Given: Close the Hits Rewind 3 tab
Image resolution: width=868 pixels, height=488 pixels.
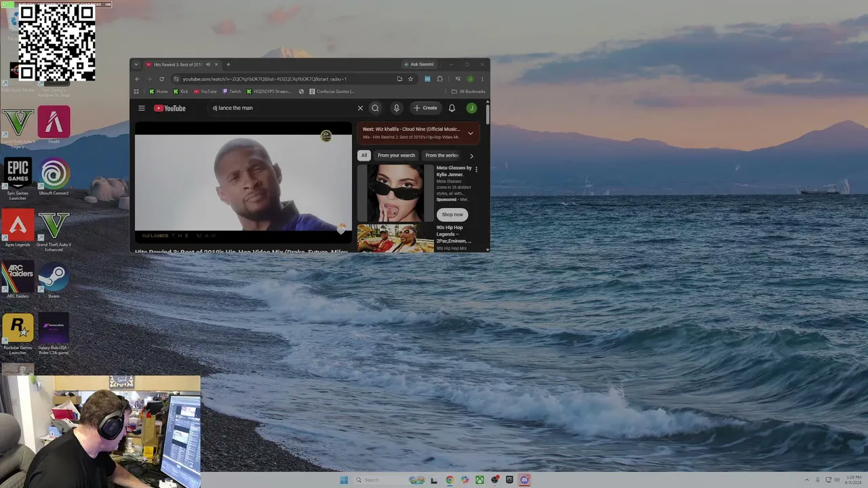Looking at the screenshot, I should coord(216,64).
